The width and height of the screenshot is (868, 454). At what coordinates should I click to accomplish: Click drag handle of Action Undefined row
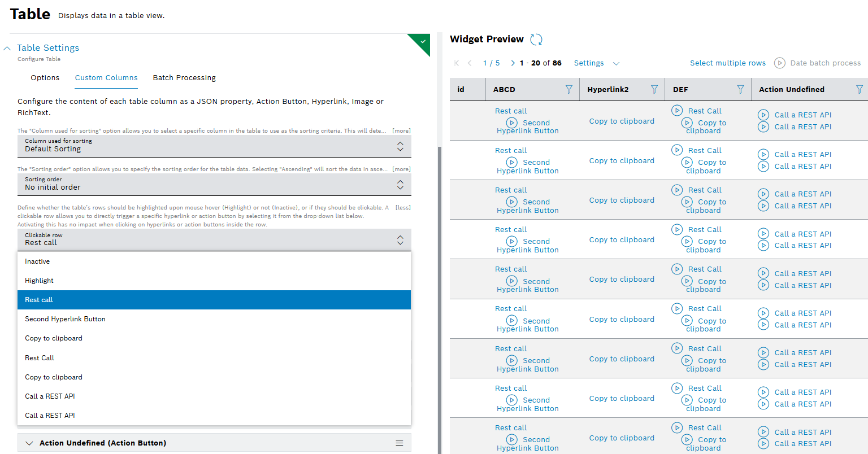pyautogui.click(x=400, y=443)
